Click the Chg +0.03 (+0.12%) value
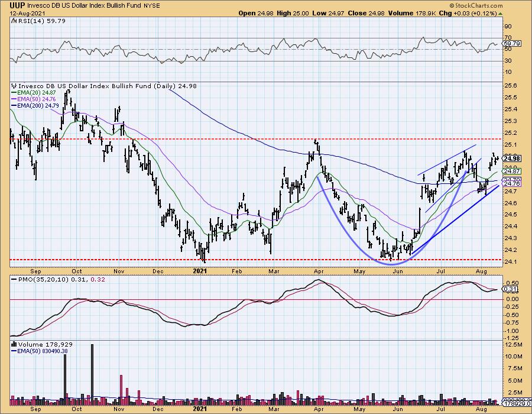The image size is (532, 414). point(468,13)
